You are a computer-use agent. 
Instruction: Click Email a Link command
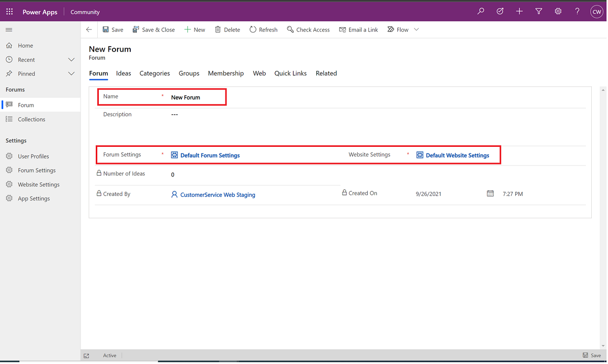coord(359,30)
